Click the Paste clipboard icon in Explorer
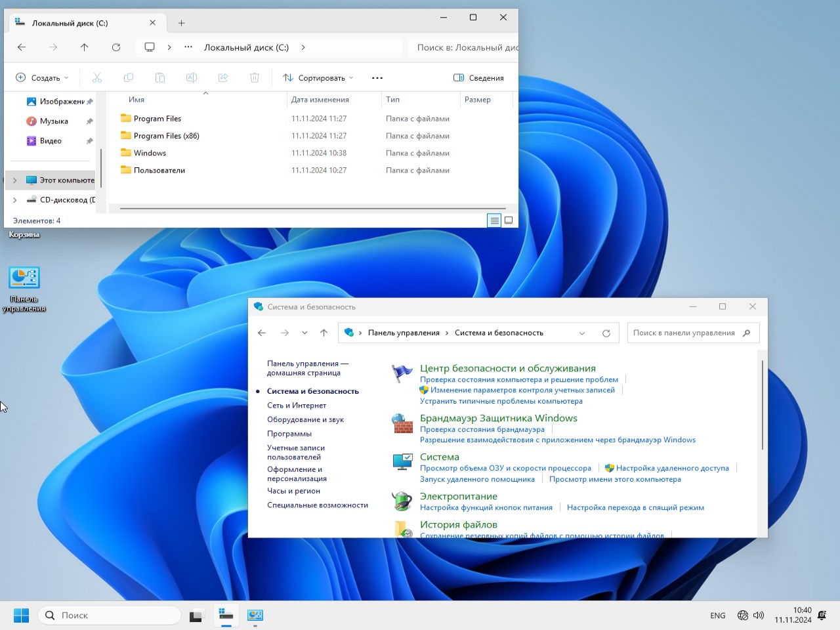This screenshot has width=840, height=630. pyautogui.click(x=160, y=77)
